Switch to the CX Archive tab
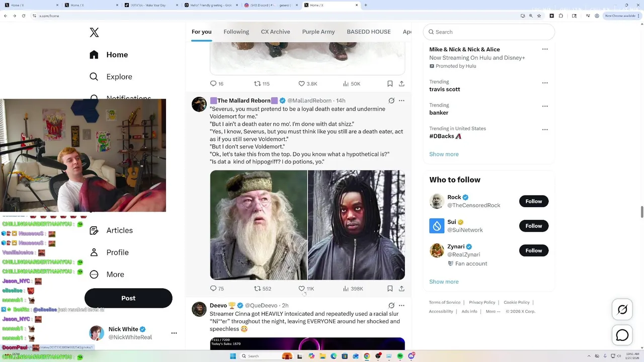 tap(275, 32)
